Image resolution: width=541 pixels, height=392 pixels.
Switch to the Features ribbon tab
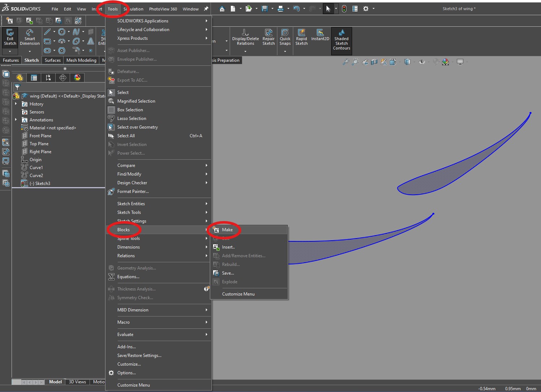11,60
